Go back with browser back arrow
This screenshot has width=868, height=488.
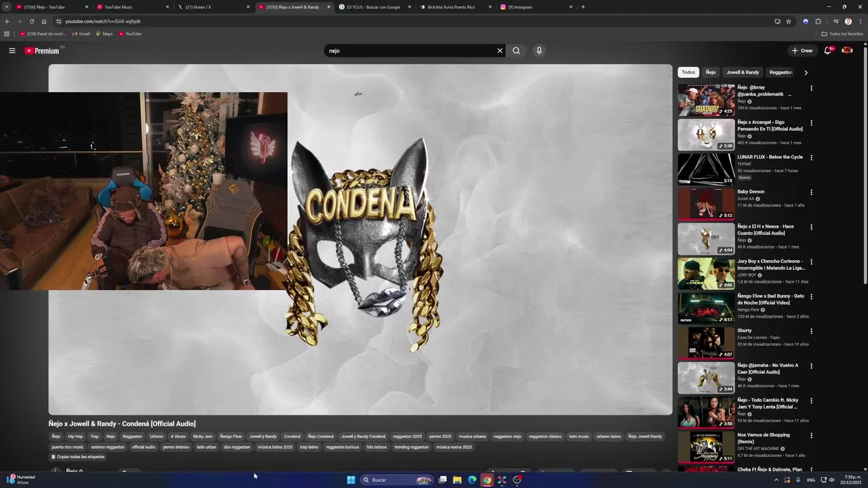click(7, 21)
